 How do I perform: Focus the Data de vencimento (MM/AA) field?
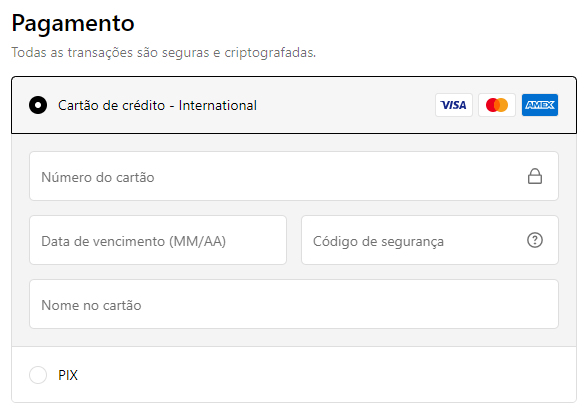[x=158, y=240]
